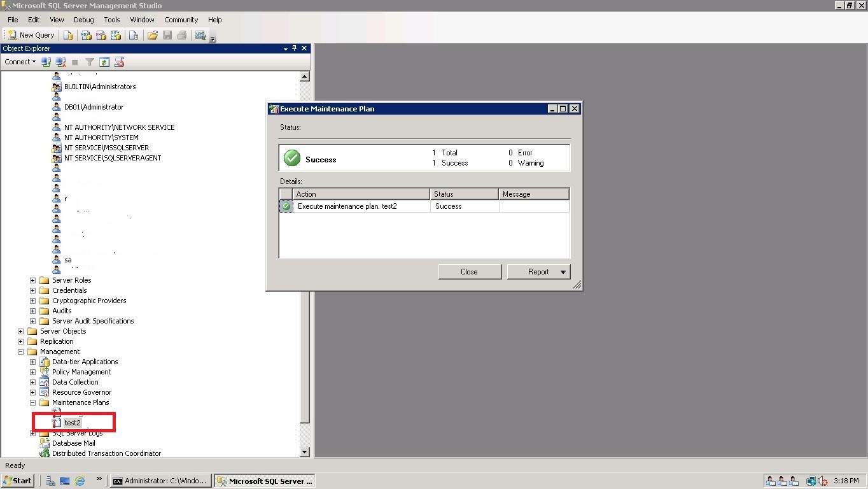This screenshot has width=868, height=489.
Task: Create an Analysis Services DMX query
Action: [x=101, y=35]
